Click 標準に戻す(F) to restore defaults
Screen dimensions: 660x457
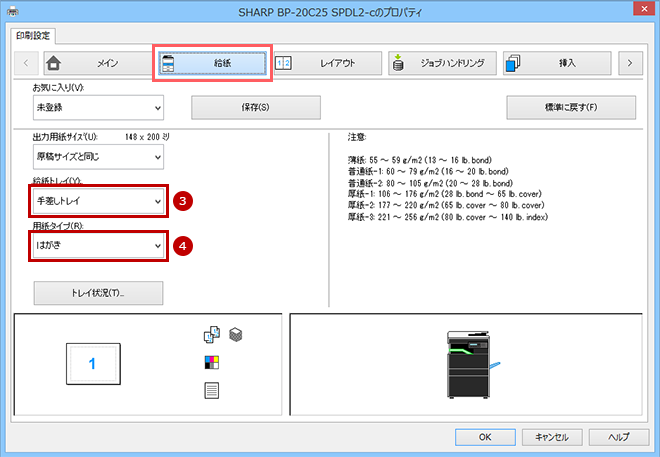point(571,108)
